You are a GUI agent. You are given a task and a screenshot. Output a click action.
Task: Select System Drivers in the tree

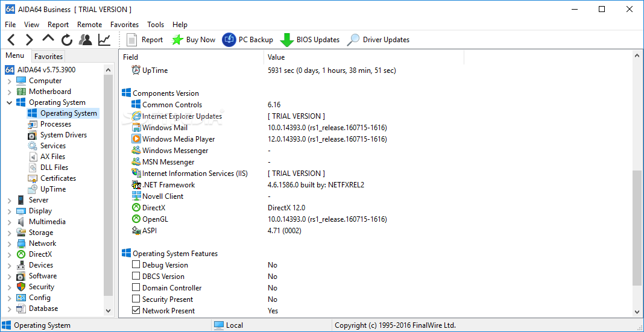coord(63,134)
